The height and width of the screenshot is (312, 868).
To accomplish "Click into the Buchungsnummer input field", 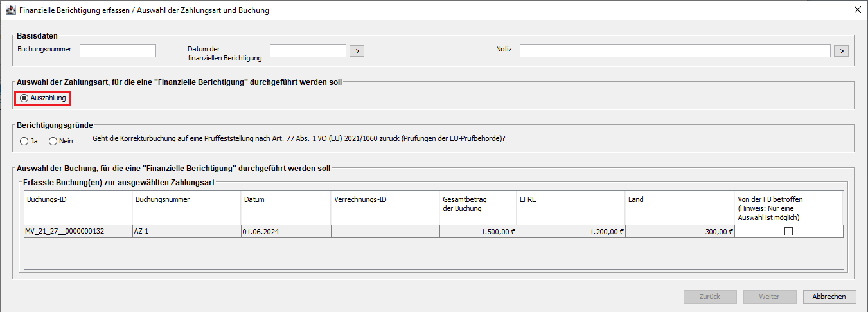I will [x=118, y=51].
